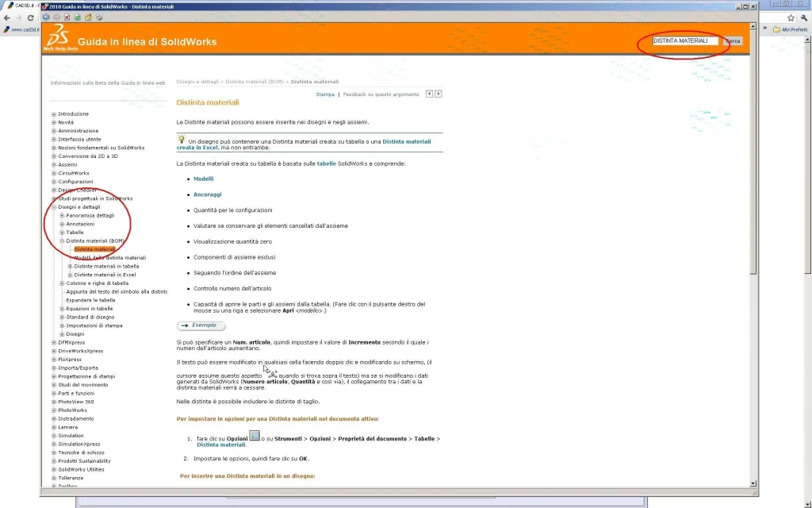Click the search field containing DISTINTA MATERIALI
This screenshot has width=812, height=508.
tap(684, 41)
